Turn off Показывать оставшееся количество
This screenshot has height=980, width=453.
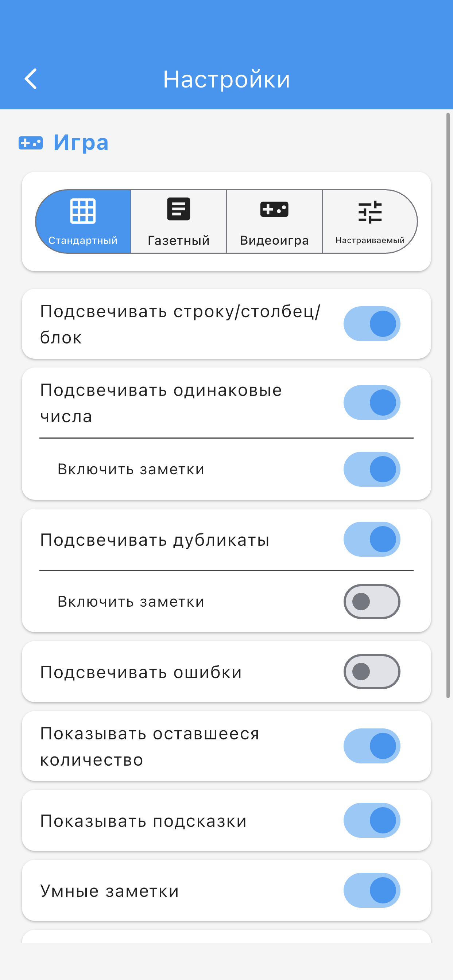pos(371,746)
